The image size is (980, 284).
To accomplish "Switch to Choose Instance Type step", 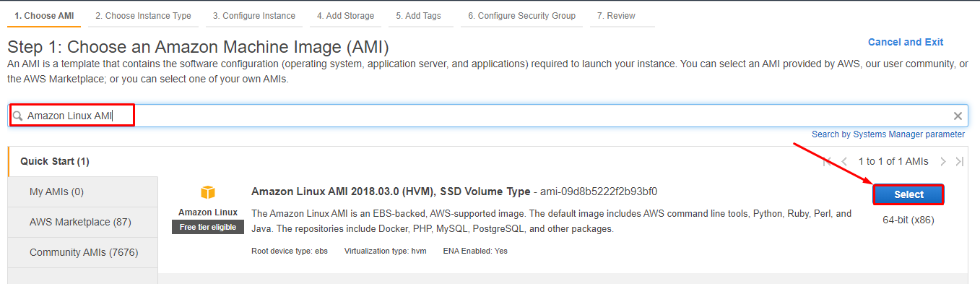I will (x=143, y=16).
